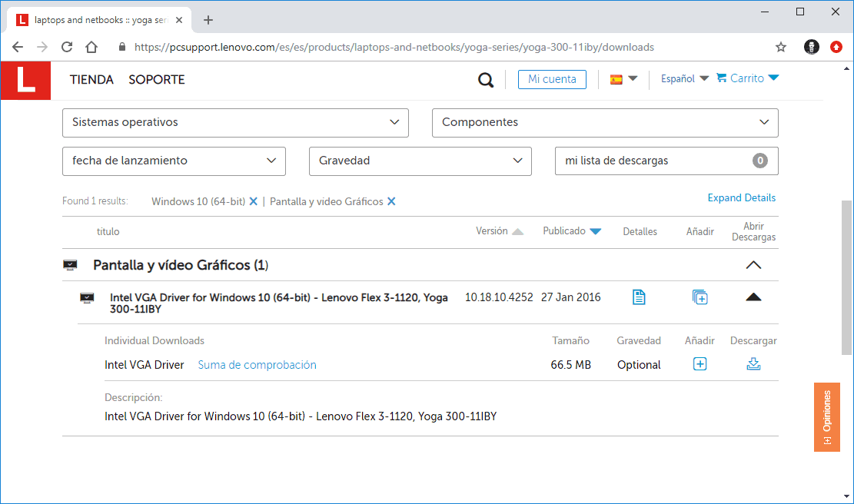
Task: Click the 27 Jan 2016 date
Action: [x=571, y=298]
